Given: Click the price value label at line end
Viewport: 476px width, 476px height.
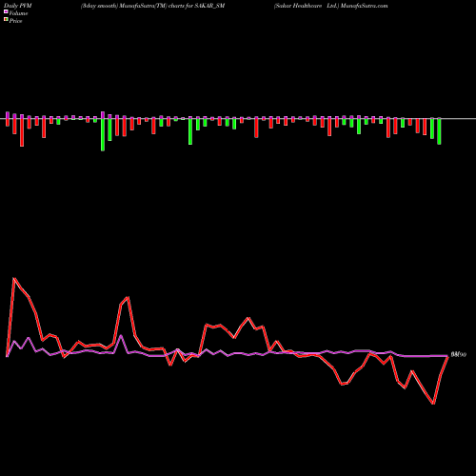Looking at the screenshot, I should point(459,355).
